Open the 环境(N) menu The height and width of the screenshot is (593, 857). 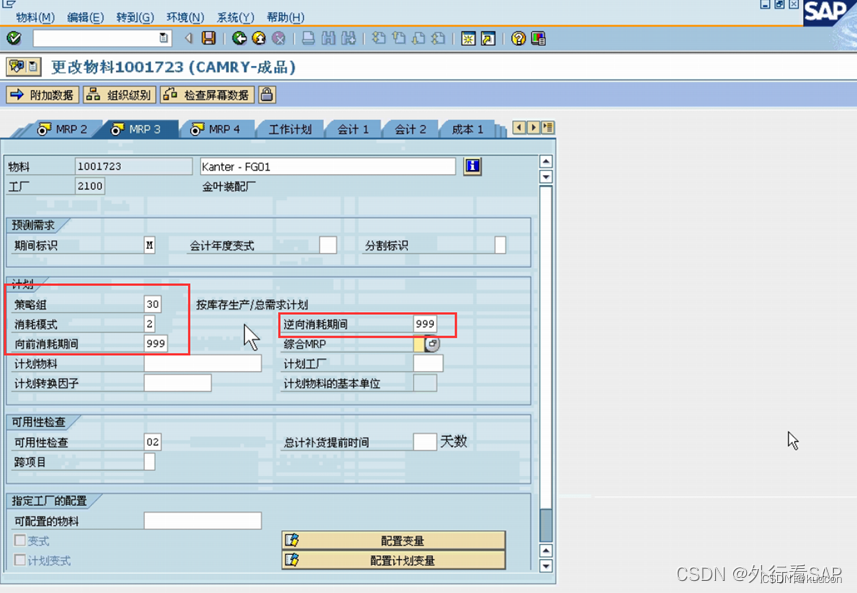click(x=185, y=17)
